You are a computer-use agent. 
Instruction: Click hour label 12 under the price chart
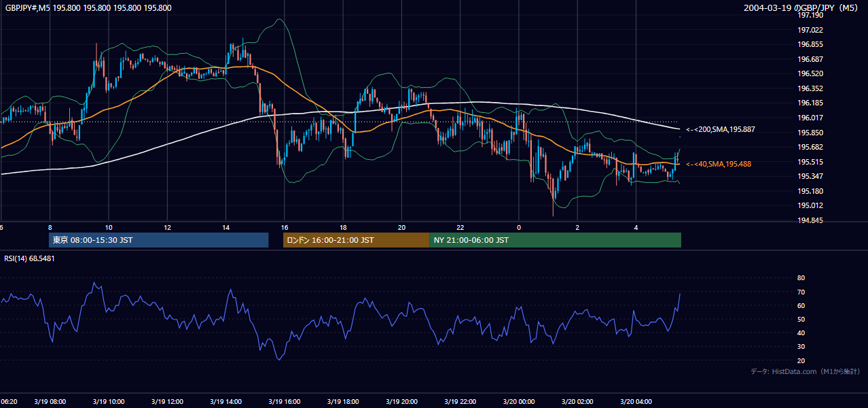[x=167, y=227]
